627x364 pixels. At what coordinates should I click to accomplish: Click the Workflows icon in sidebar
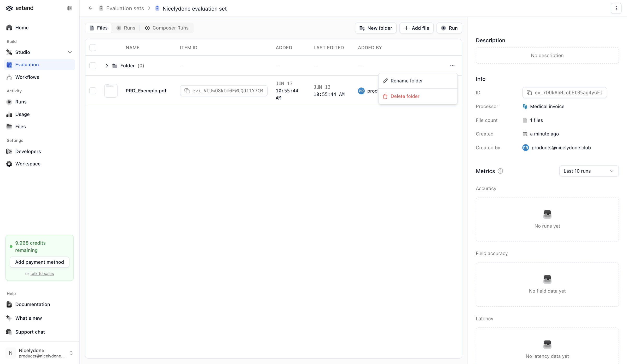tap(9, 77)
